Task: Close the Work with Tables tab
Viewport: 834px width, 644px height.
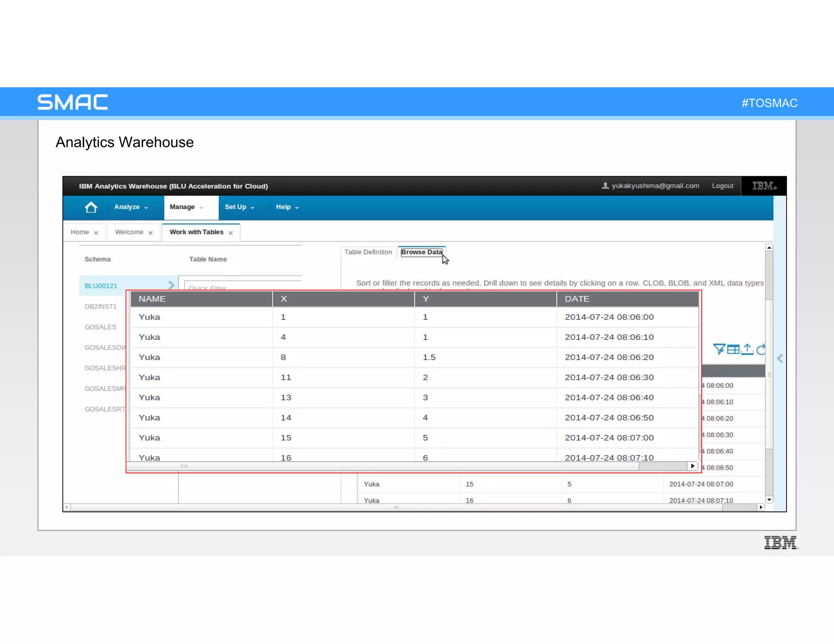Action: (x=230, y=233)
